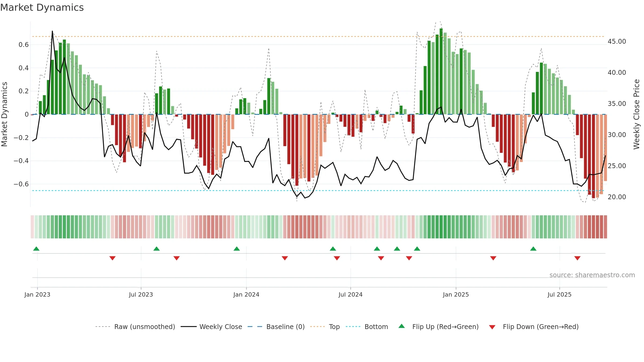The width and height of the screenshot is (644, 362).
Task: Click the 40.00 price axis label
Action: pos(617,73)
